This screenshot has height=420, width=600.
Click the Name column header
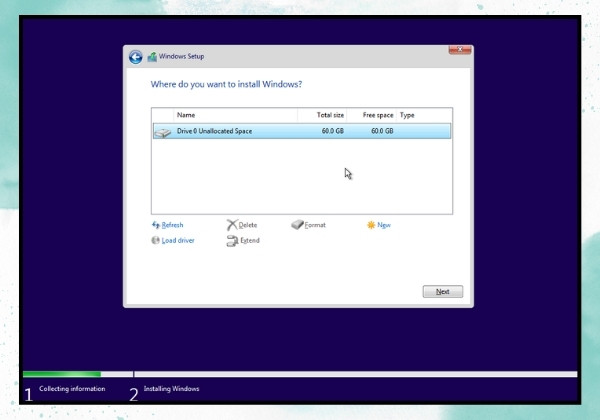186,115
